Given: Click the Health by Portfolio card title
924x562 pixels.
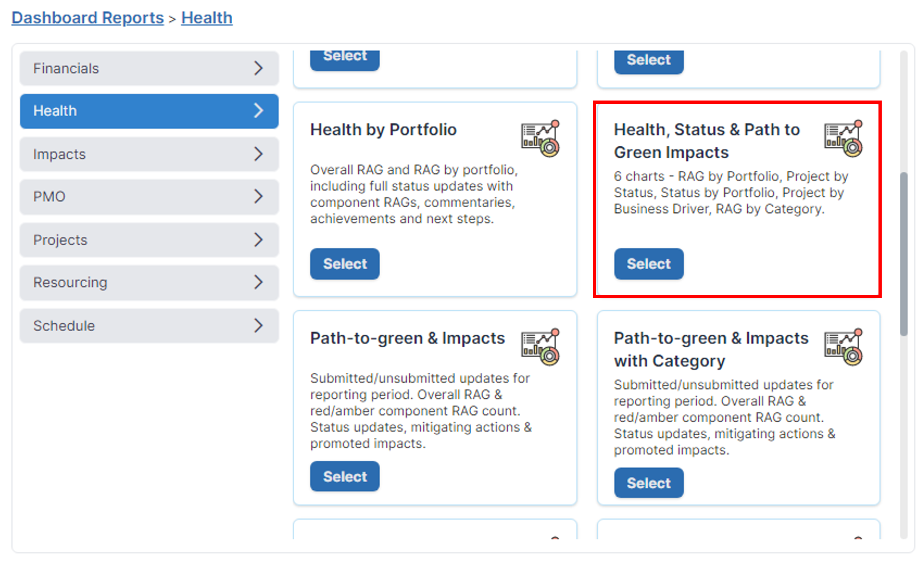Looking at the screenshot, I should [383, 130].
